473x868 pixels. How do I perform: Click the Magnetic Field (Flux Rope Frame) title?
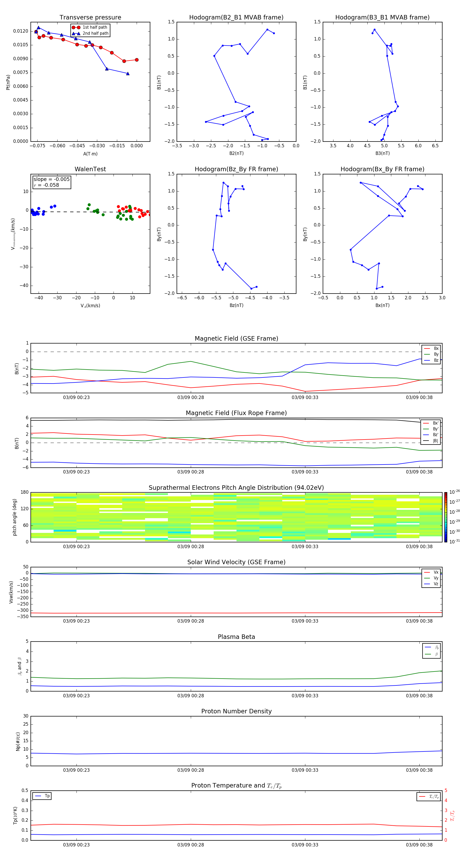(236, 413)
